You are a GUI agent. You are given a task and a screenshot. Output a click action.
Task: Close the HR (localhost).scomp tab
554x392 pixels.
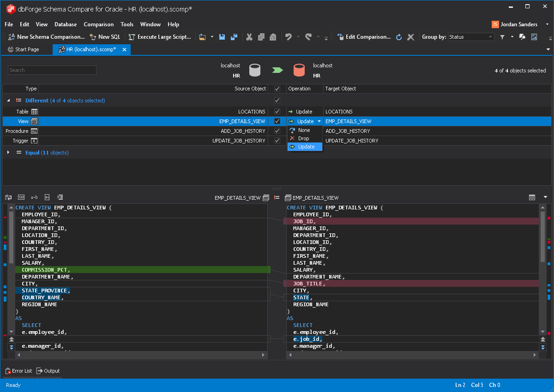pyautogui.click(x=124, y=49)
